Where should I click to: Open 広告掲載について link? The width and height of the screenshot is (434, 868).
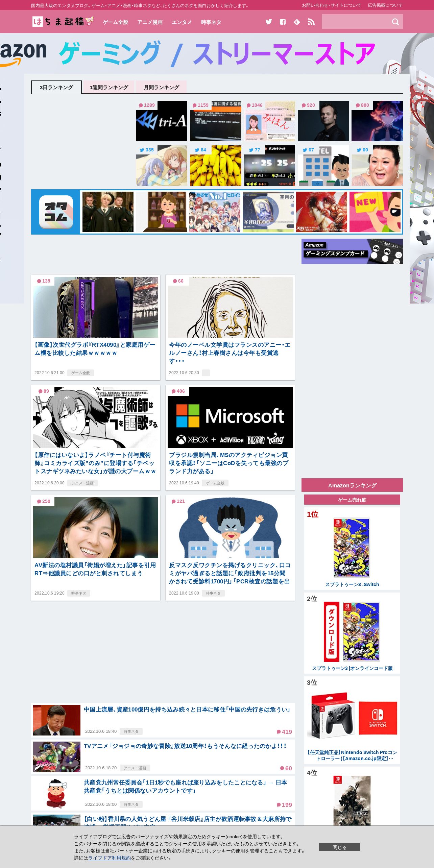385,5
